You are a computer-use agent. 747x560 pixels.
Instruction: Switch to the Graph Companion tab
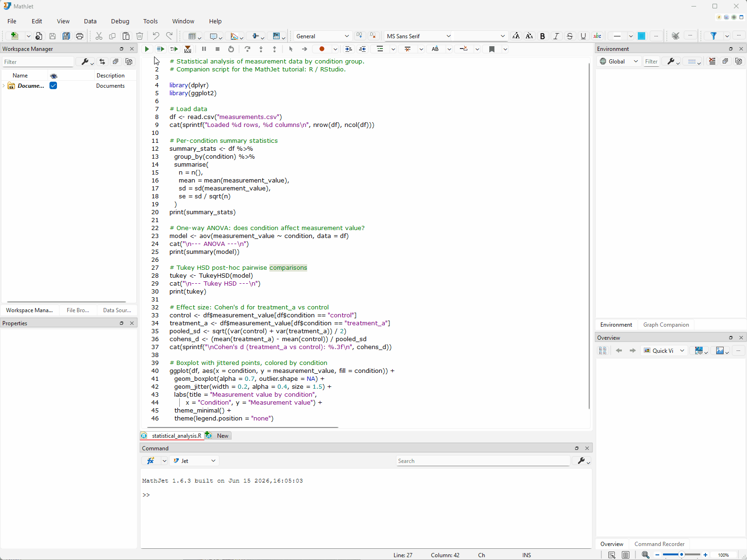pos(666,325)
